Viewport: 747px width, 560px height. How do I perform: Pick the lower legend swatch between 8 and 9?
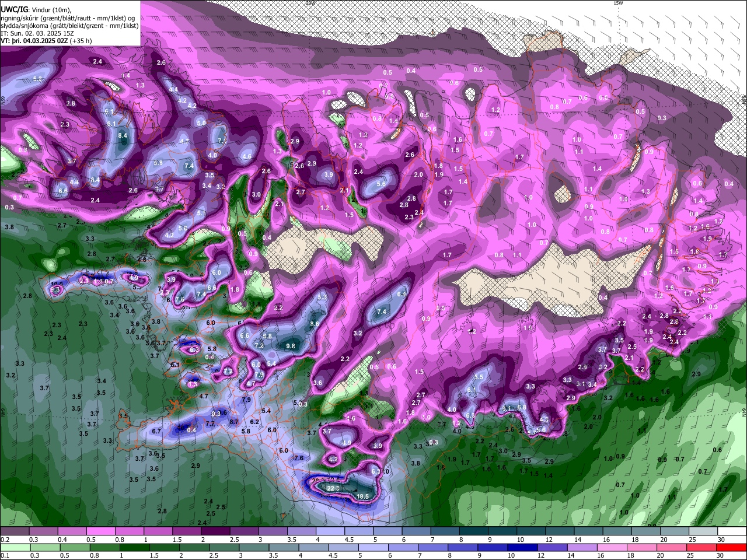coord(462,548)
